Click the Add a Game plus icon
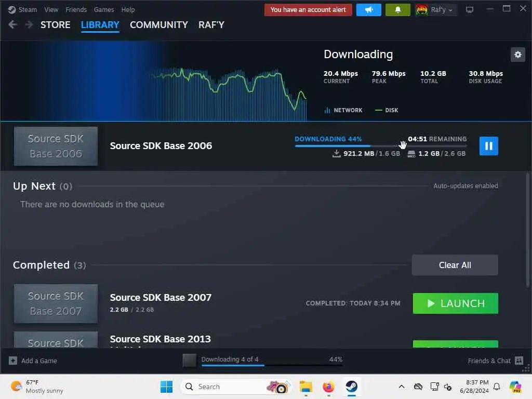532x399 pixels. point(13,361)
